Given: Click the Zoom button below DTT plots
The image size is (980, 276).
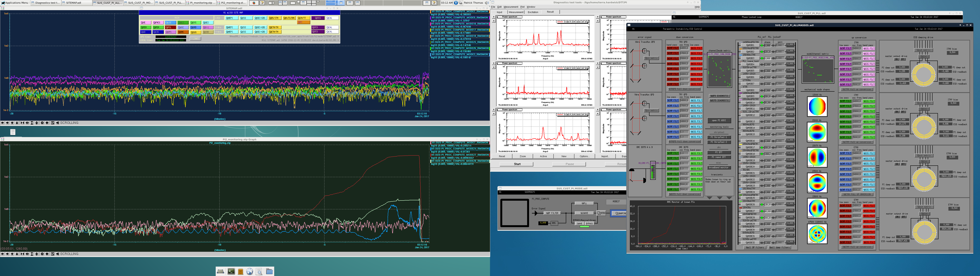Looking at the screenshot, I should pyautogui.click(x=523, y=156).
